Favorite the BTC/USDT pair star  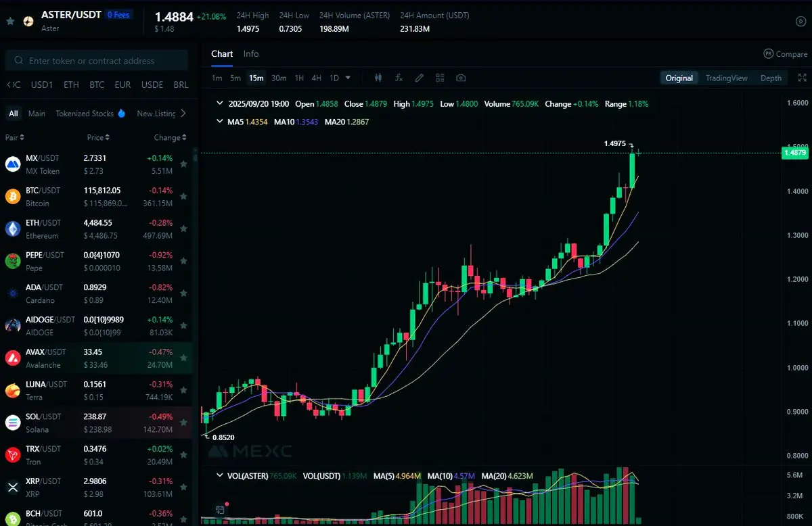tap(183, 197)
